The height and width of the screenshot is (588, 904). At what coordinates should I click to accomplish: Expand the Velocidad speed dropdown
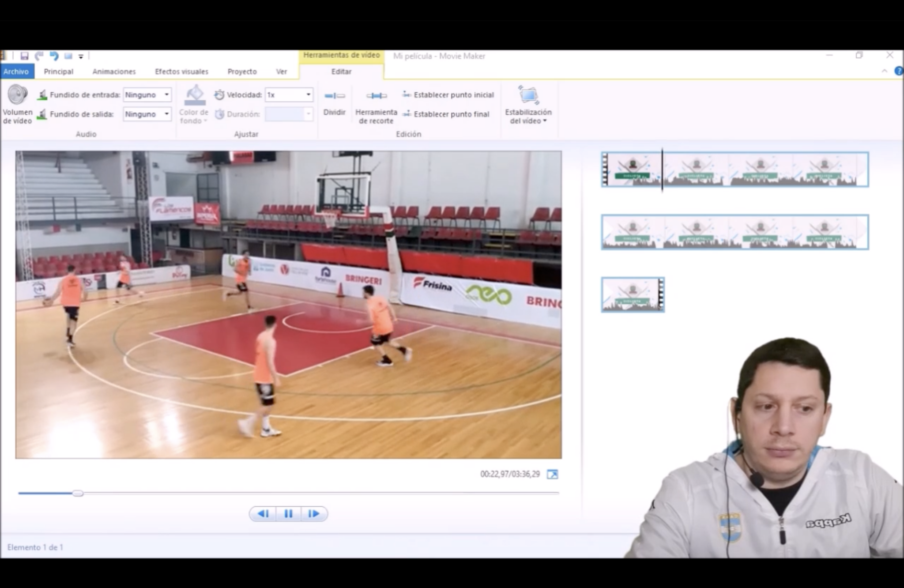click(289, 95)
